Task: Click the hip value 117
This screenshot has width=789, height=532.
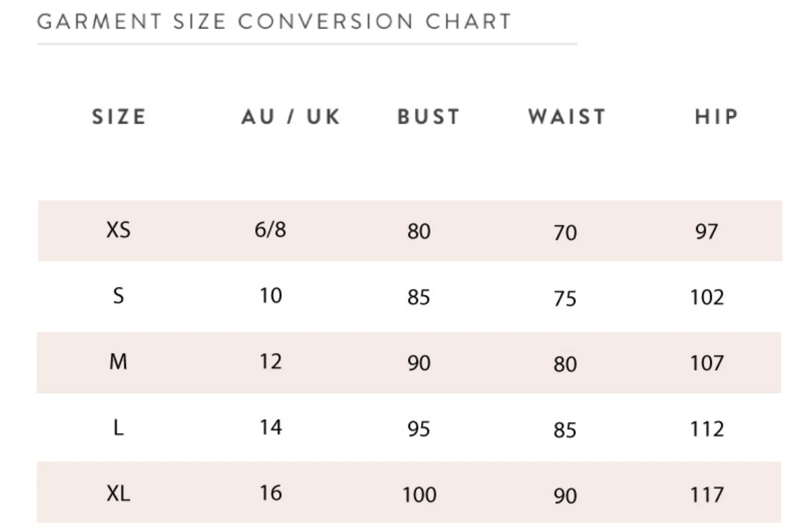Action: (x=707, y=494)
